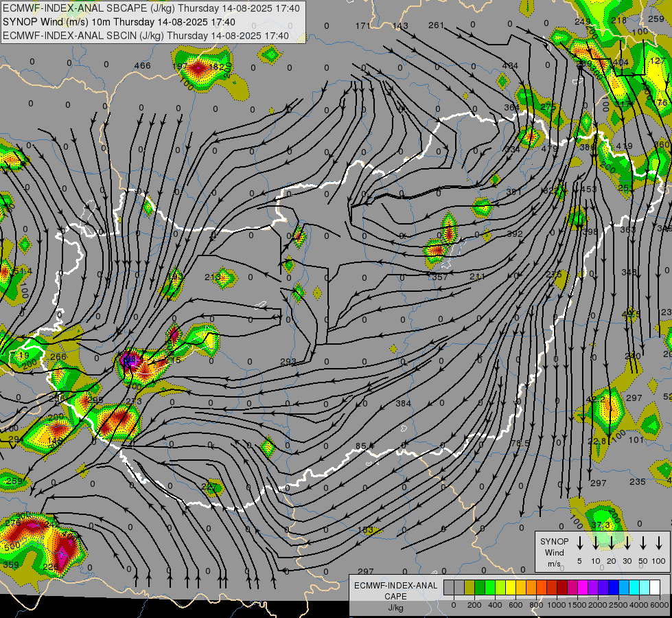
Task: Click the map value 334
Action: [x=512, y=149]
